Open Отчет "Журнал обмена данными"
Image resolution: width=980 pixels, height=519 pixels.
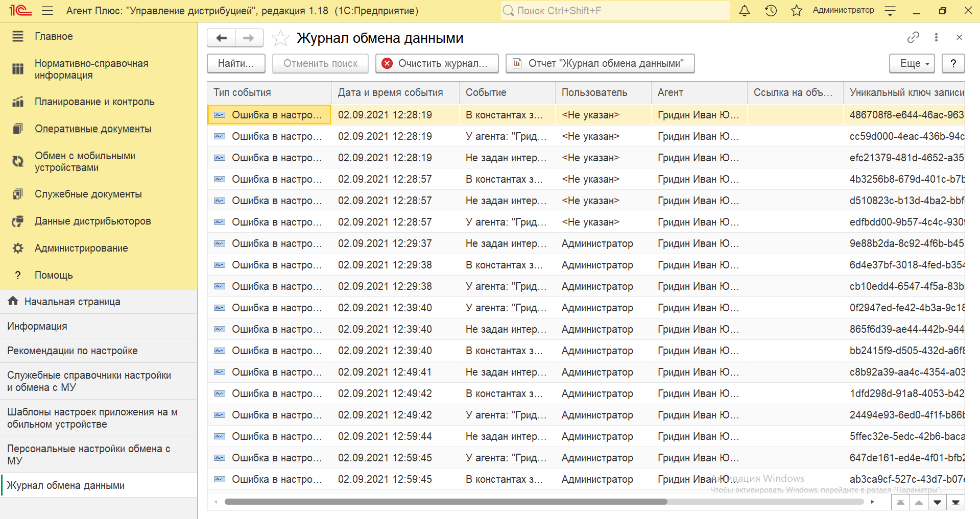point(600,63)
